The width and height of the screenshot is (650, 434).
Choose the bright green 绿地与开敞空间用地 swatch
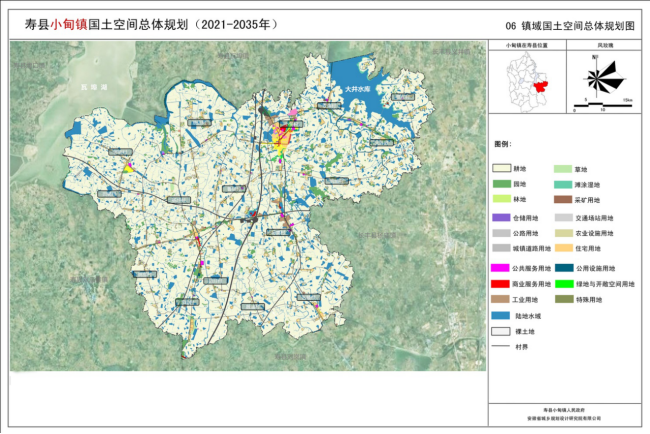[566, 284]
